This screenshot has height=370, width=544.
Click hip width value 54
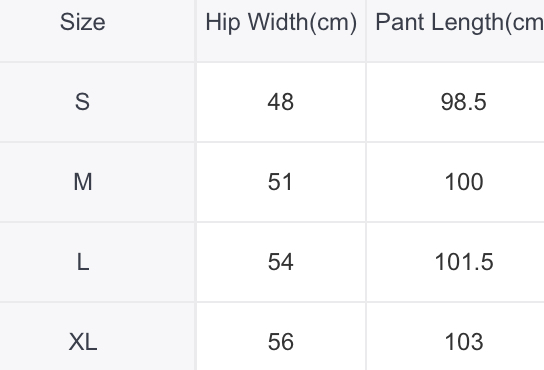[281, 262]
